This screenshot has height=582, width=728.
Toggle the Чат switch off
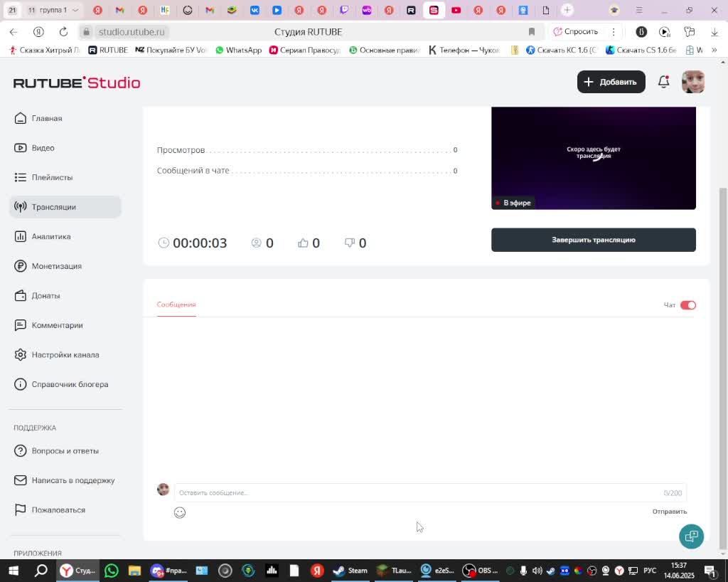pos(688,305)
